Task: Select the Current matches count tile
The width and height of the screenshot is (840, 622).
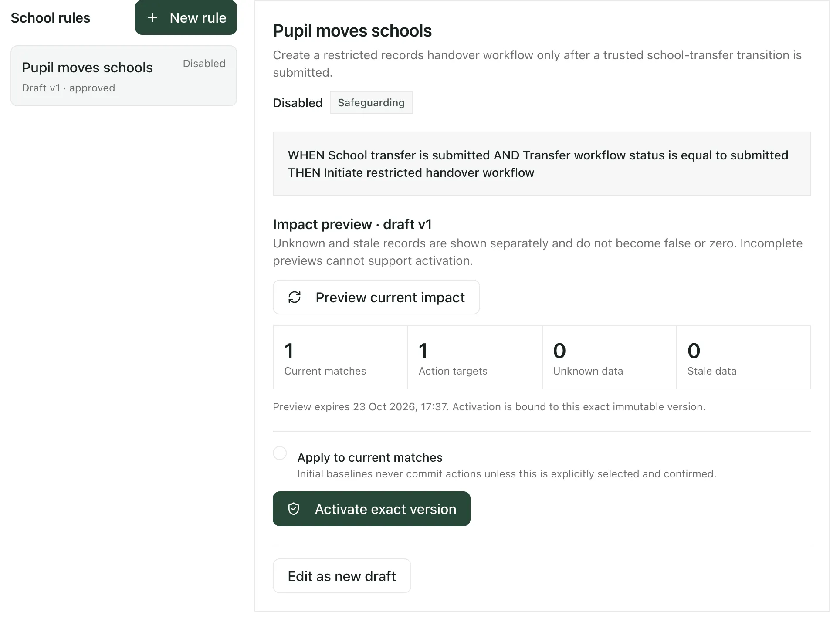Action: point(340,358)
